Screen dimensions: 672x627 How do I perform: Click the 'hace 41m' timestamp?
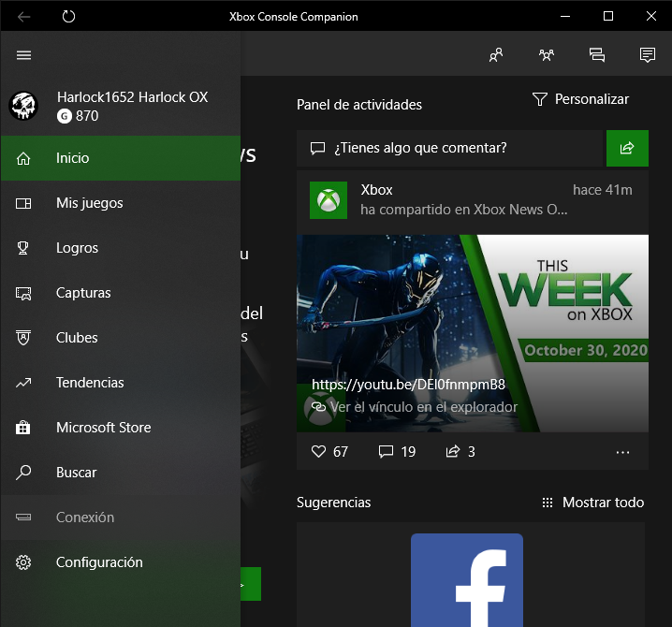pos(603,190)
